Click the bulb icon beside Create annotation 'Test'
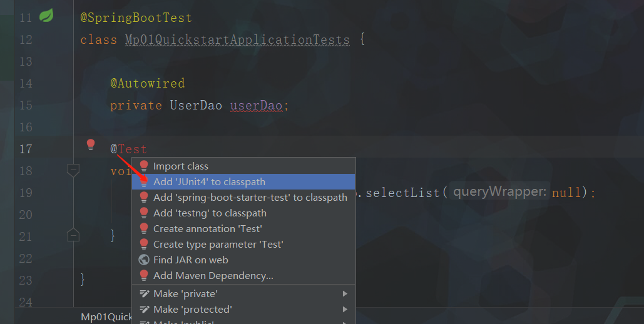This screenshot has height=324, width=644. [144, 229]
